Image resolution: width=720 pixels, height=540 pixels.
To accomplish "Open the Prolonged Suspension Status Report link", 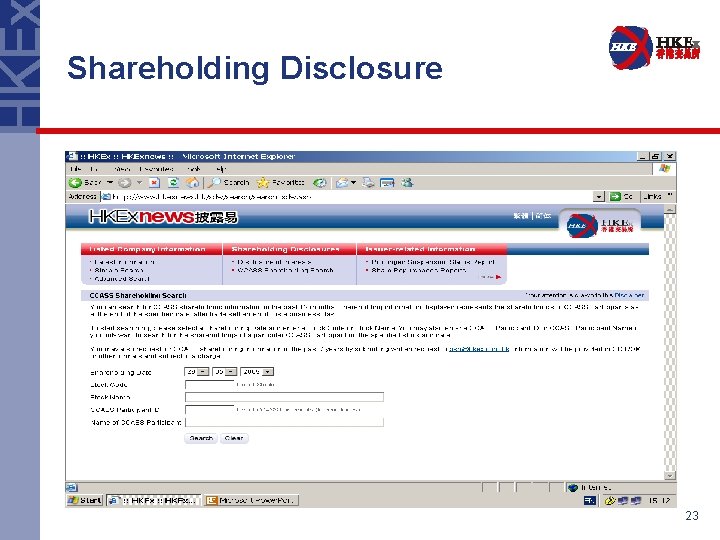I will click(433, 262).
